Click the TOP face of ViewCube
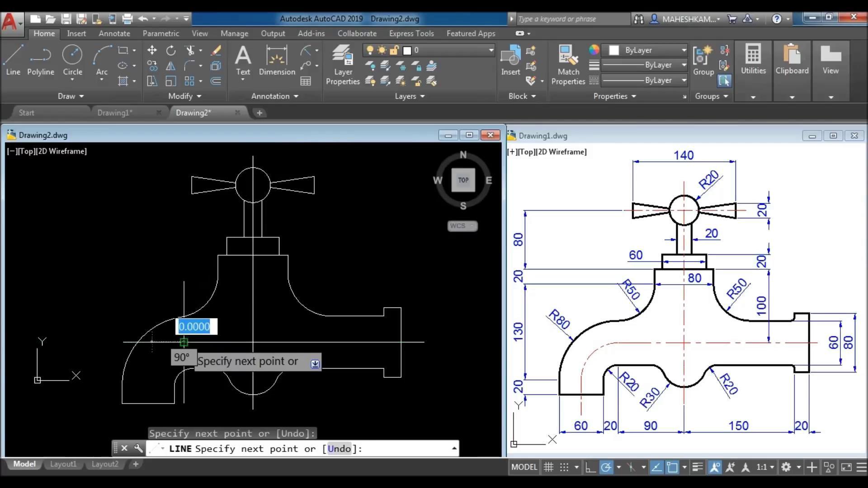Screen dimensions: 868x488 click(x=463, y=180)
